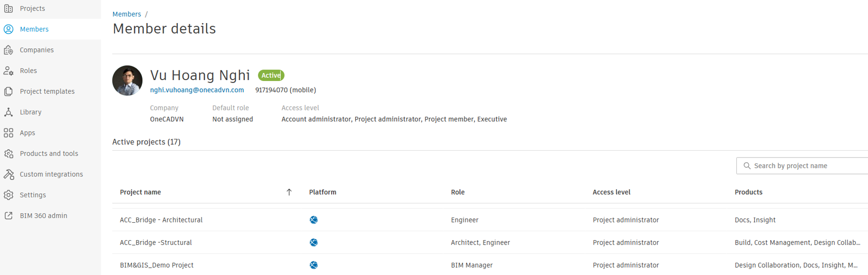The width and height of the screenshot is (868, 275).
Task: Click the Custom integrations tools icon
Action: (8, 174)
